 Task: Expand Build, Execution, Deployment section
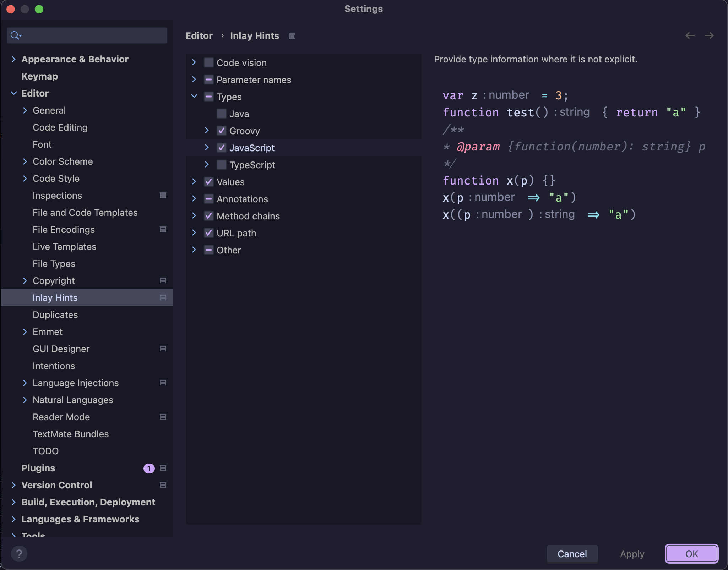pyautogui.click(x=13, y=502)
